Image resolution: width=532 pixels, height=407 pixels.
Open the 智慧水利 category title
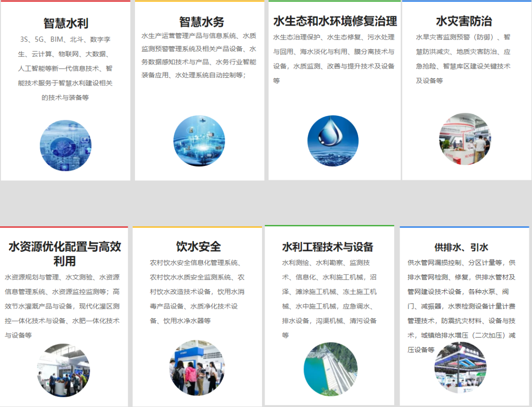coord(66,22)
